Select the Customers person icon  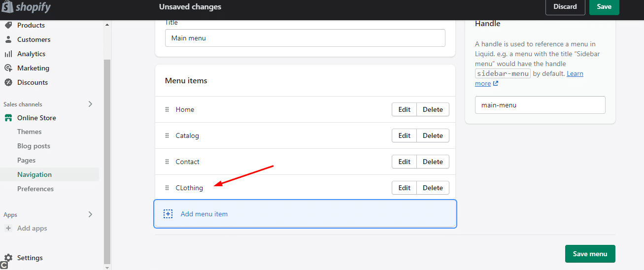[x=8, y=39]
